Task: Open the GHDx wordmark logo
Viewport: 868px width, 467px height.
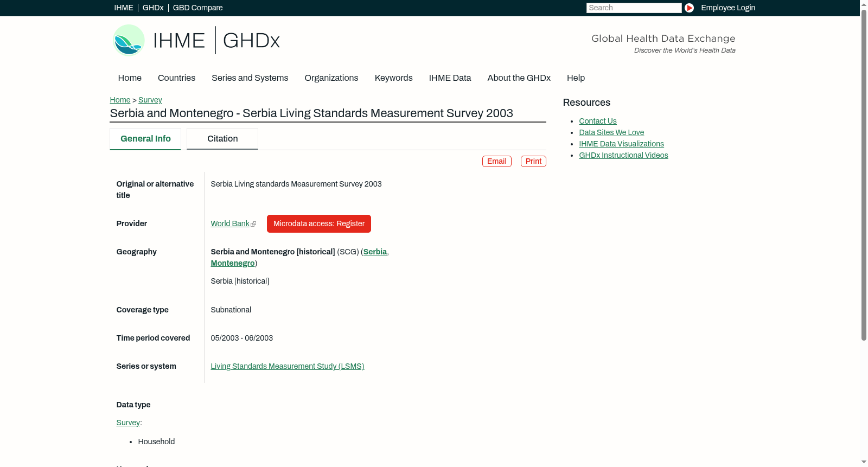Action: click(x=251, y=41)
